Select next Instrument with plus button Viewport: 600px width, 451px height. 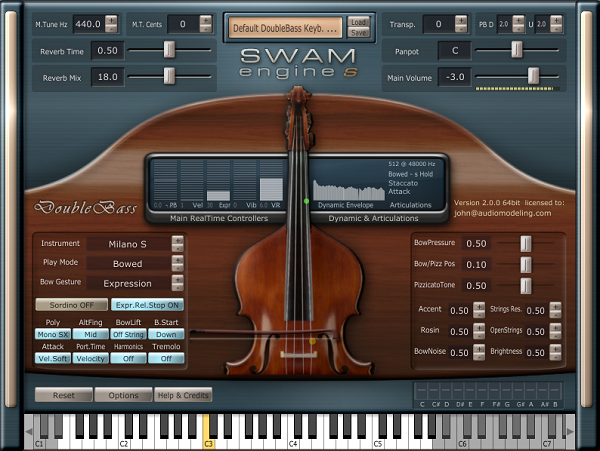coord(178,240)
